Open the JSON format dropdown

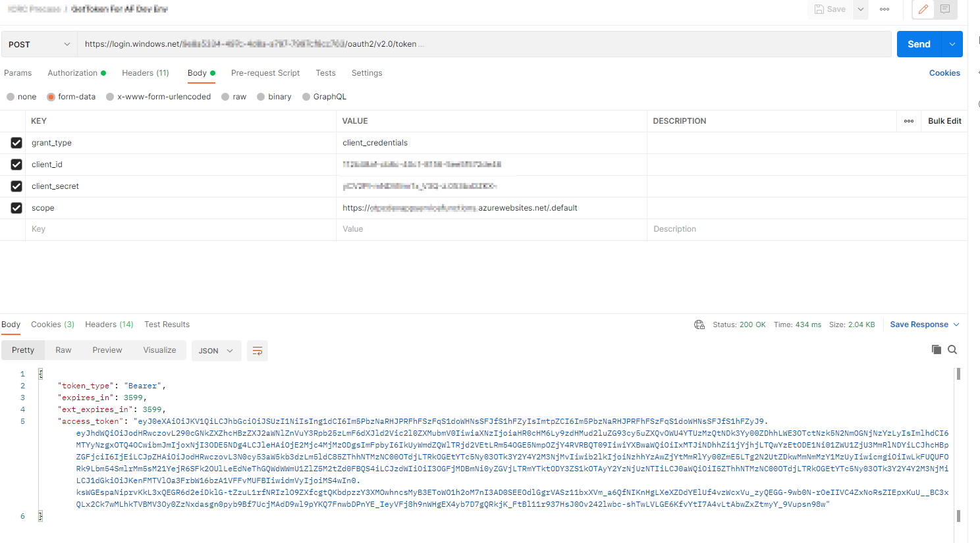[216, 351]
